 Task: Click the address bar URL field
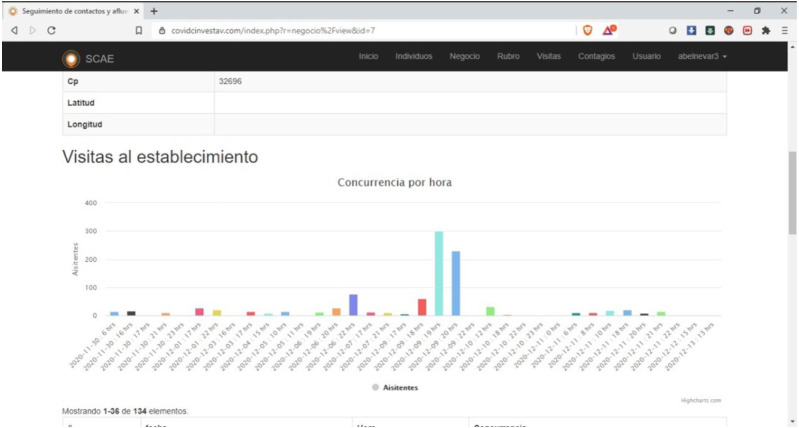tap(350, 31)
